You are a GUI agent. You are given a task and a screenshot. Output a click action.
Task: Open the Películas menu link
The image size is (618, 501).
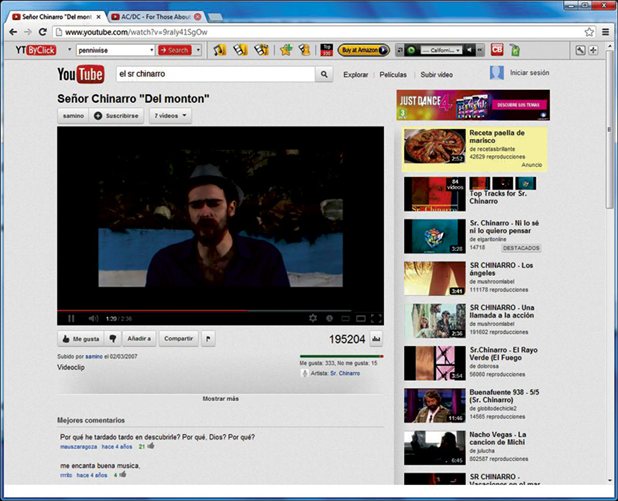point(393,74)
